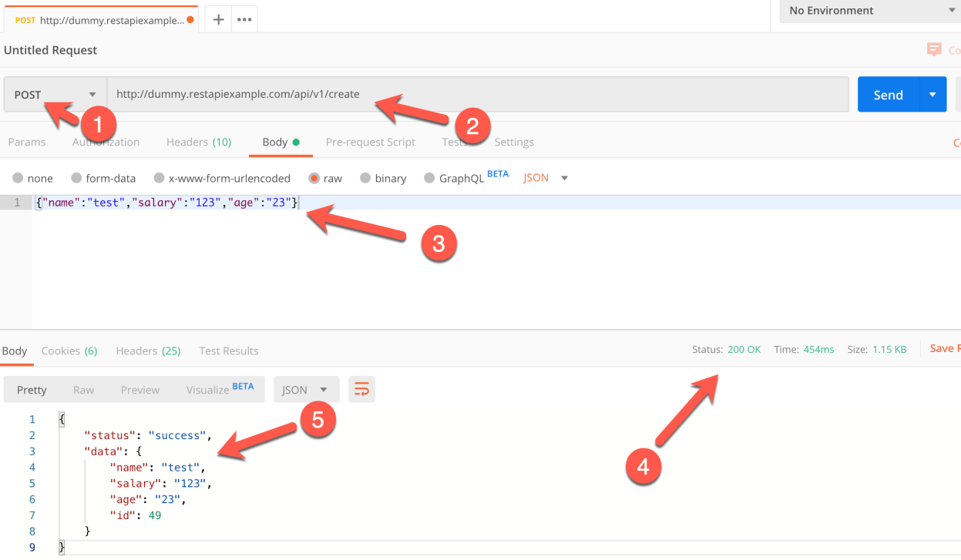Click the "age": "23" response line

coord(148,499)
